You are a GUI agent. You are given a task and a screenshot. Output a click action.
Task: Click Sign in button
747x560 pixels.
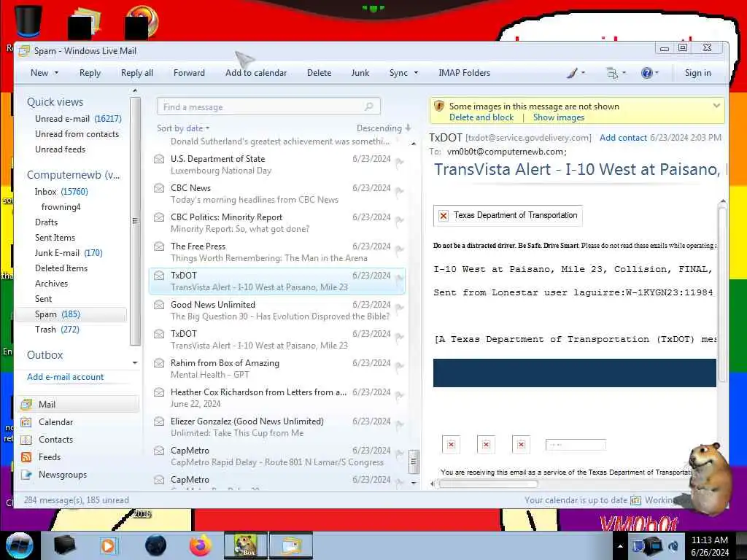point(697,73)
